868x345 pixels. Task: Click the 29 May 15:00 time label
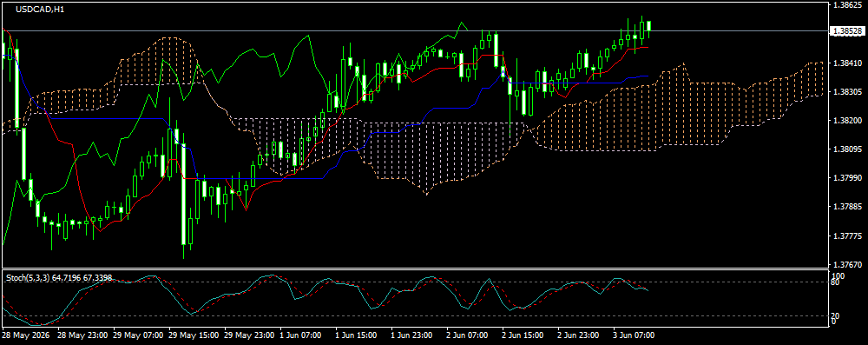194,335
